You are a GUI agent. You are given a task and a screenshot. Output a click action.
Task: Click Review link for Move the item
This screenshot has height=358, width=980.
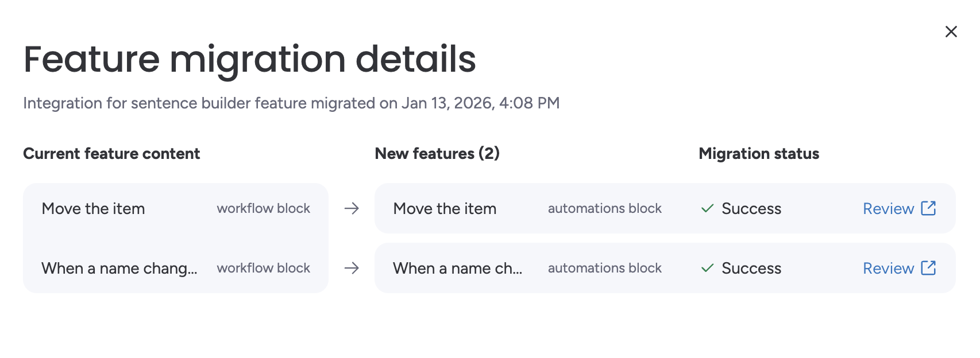tap(888, 209)
